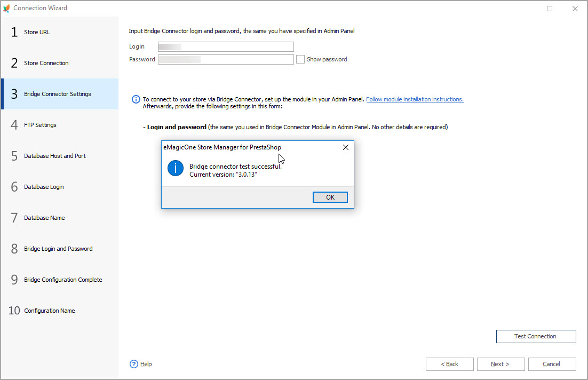This screenshot has width=588, height=380.
Task: Open step 8 Bridge Login and Password
Action: 60,249
